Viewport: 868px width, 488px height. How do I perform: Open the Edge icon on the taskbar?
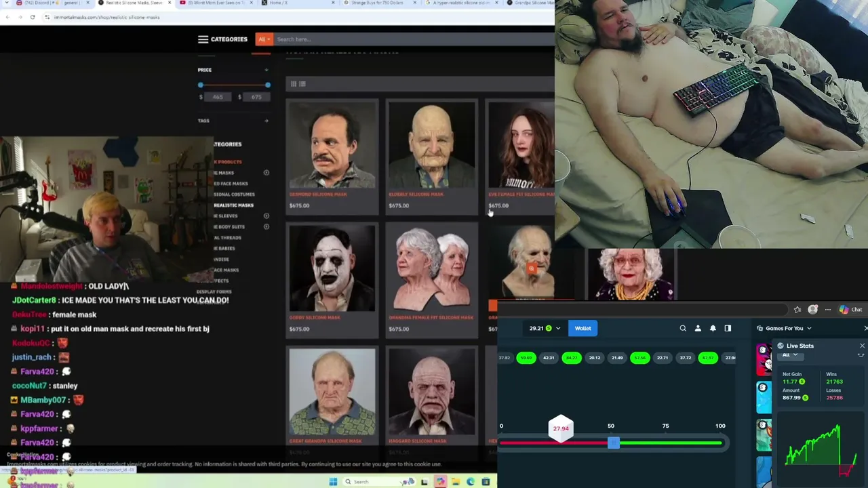click(x=471, y=482)
